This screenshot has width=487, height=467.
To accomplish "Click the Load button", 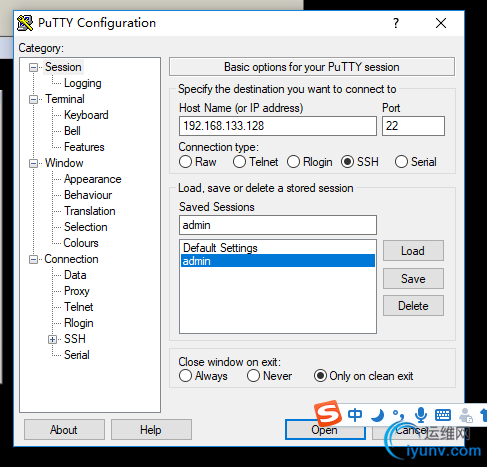I will pyautogui.click(x=413, y=251).
